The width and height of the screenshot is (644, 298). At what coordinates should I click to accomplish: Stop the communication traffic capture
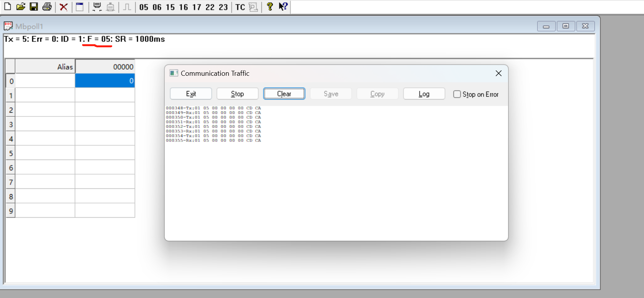click(237, 94)
